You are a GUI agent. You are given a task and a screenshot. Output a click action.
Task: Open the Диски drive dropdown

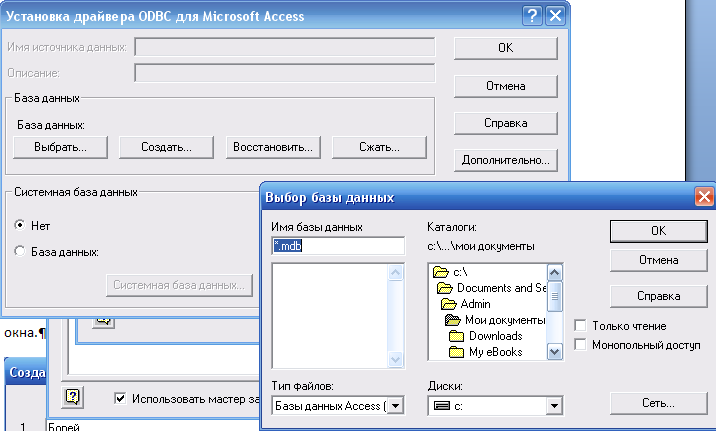point(554,405)
